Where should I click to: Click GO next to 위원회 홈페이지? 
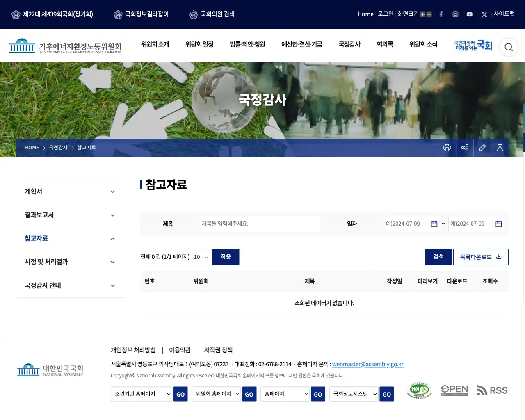tap(249, 394)
